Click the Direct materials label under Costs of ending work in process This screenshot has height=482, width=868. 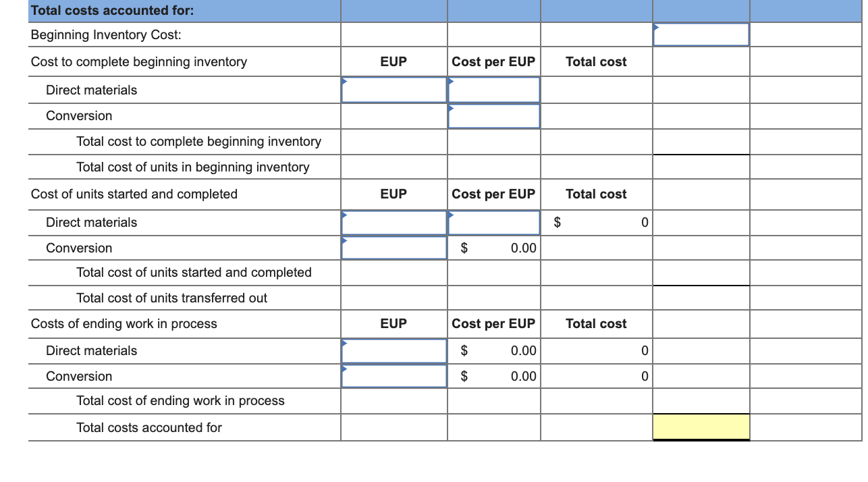(91, 350)
